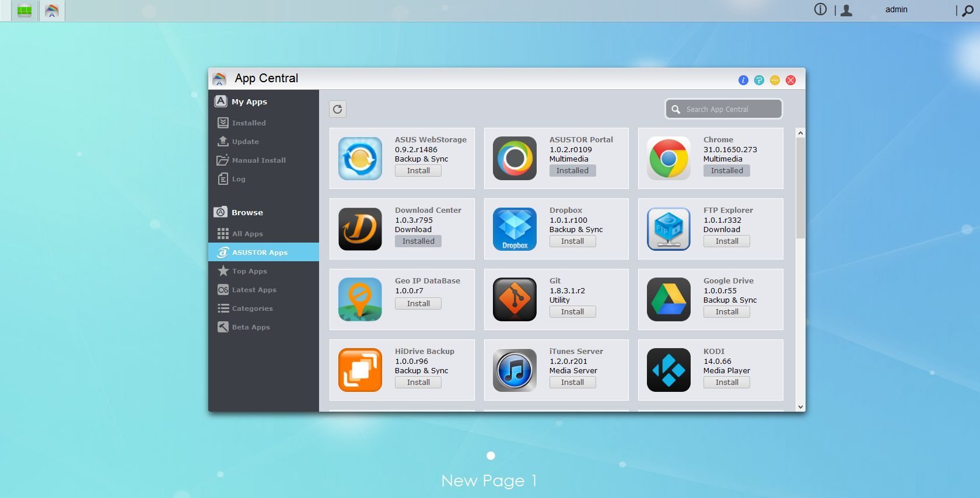This screenshot has width=980, height=498.
Task: Click Installed button for ASUSTOR Portal
Action: [572, 171]
